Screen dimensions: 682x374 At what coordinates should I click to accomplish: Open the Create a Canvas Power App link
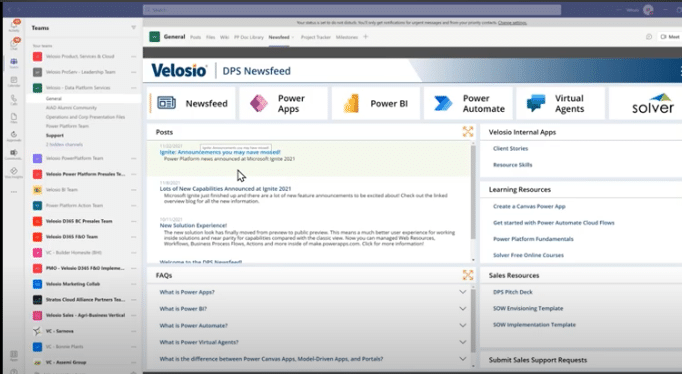coord(529,206)
